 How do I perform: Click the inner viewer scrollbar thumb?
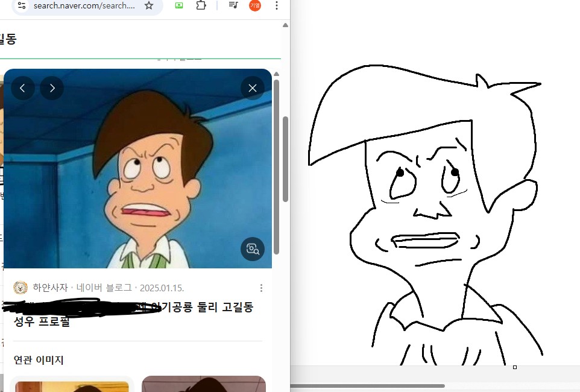tap(276, 166)
